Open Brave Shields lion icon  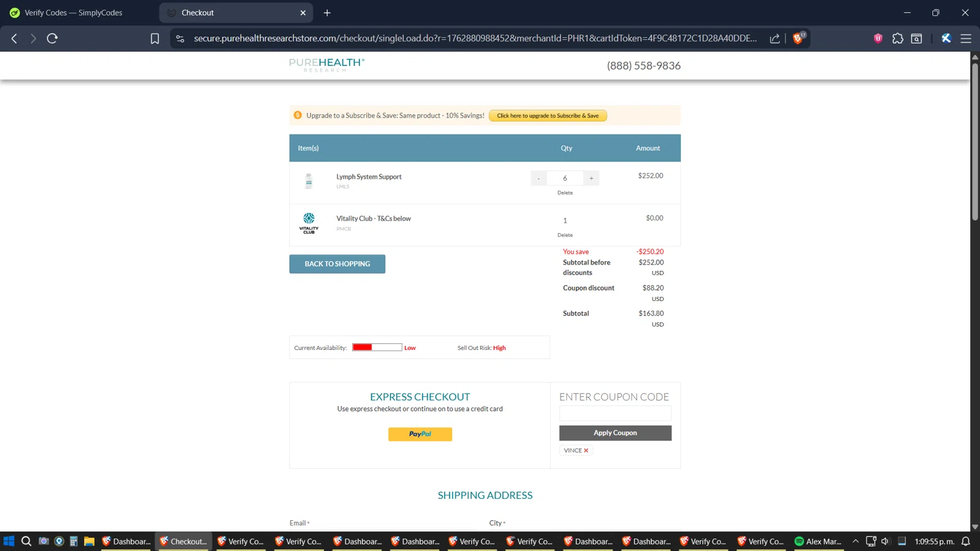coord(798,38)
